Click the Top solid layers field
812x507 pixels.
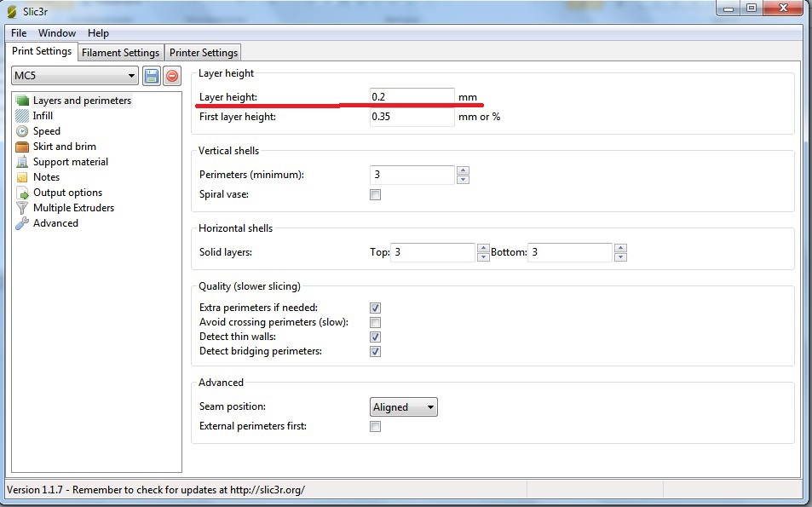(432, 253)
